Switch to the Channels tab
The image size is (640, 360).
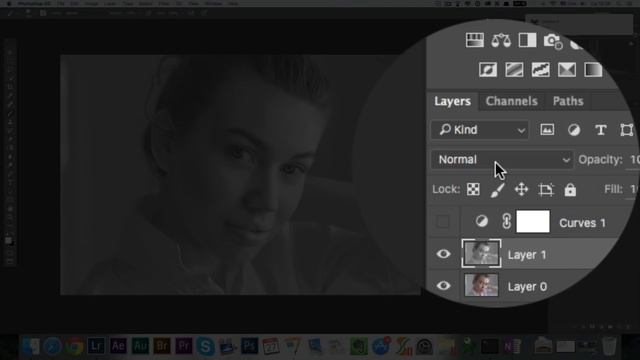(x=511, y=101)
